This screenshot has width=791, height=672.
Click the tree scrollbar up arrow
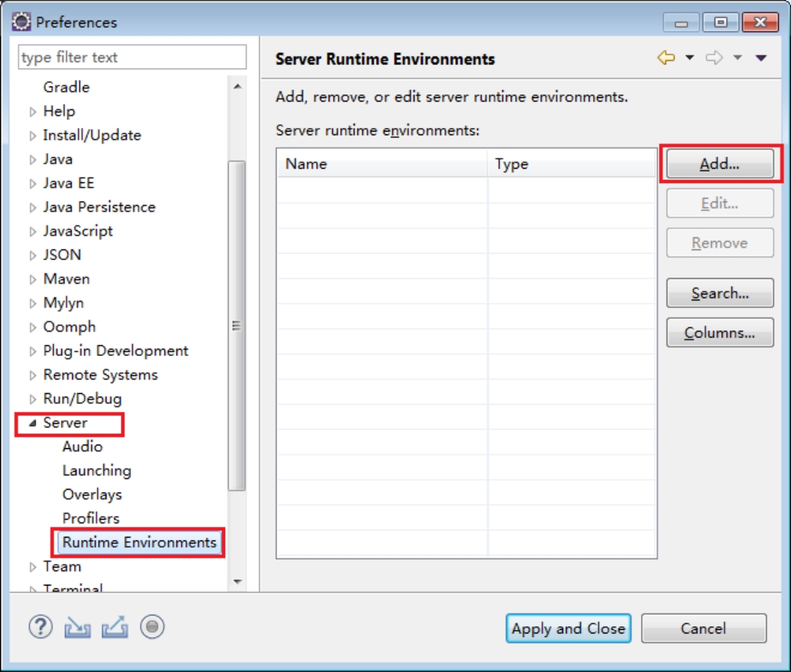(x=237, y=87)
